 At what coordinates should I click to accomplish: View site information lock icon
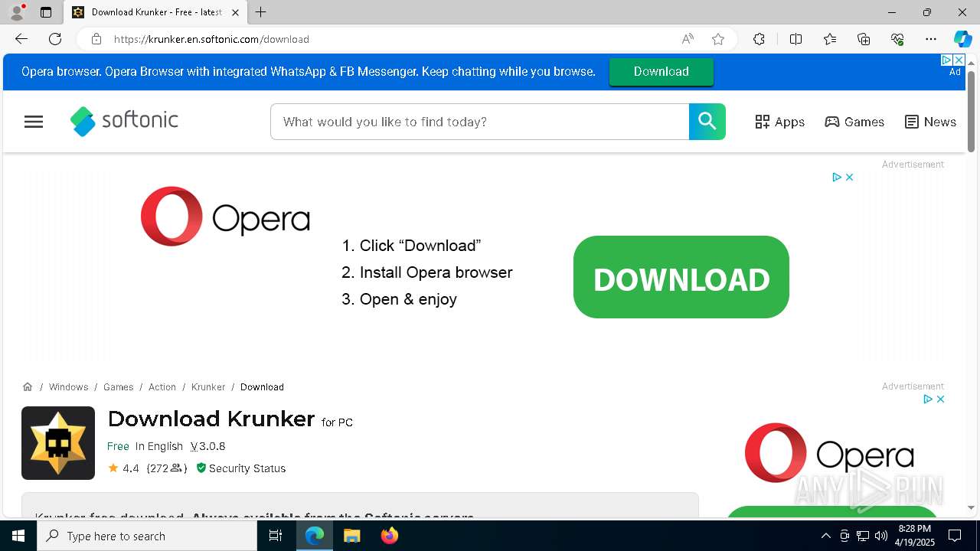[x=96, y=39]
